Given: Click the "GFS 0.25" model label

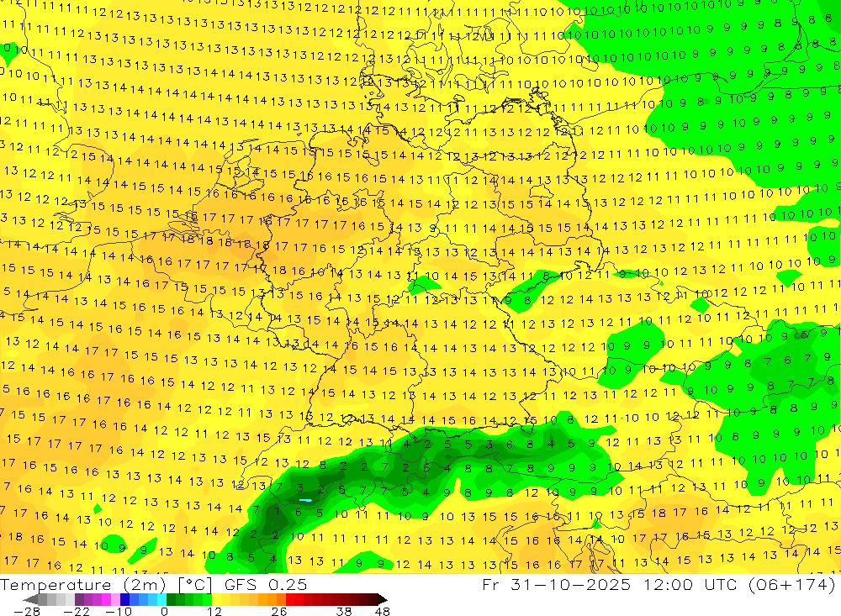Looking at the screenshot, I should click(266, 584).
